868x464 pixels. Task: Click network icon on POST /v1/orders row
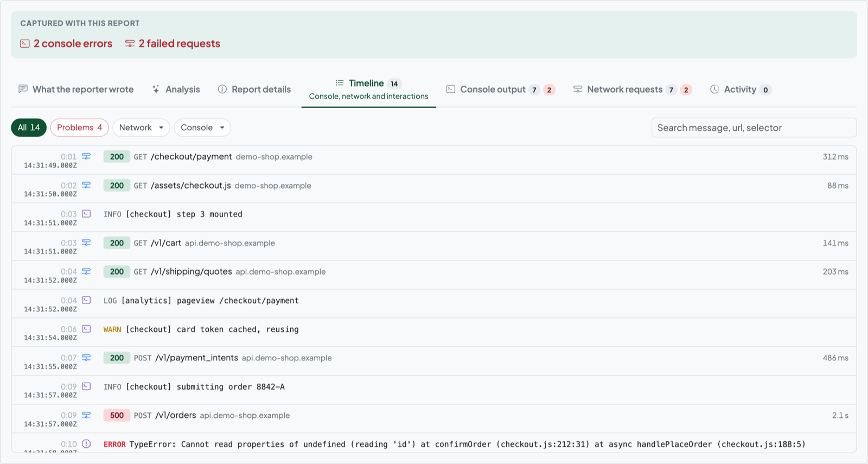(x=86, y=415)
